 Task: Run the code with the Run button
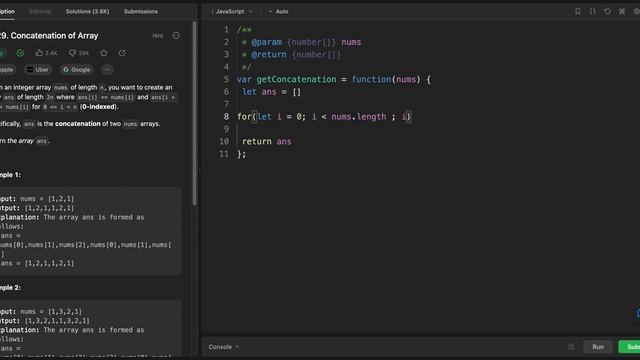tap(598, 347)
